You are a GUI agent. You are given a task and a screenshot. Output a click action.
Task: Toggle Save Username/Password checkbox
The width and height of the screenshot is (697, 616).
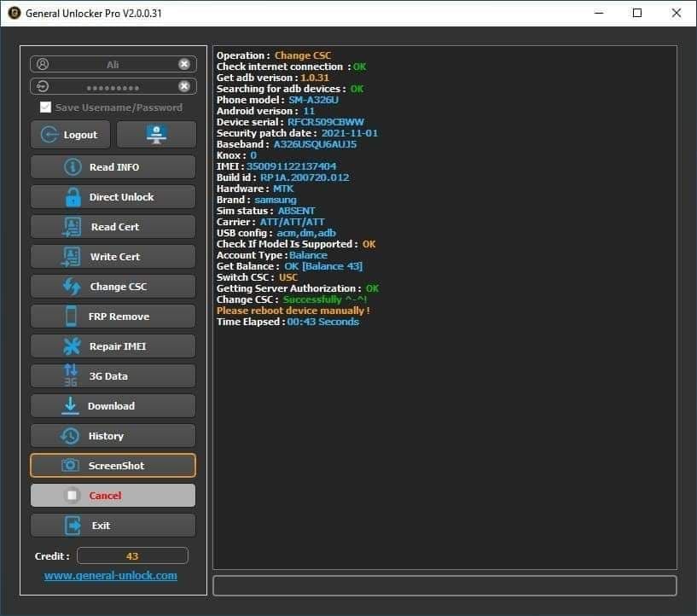pyautogui.click(x=45, y=108)
